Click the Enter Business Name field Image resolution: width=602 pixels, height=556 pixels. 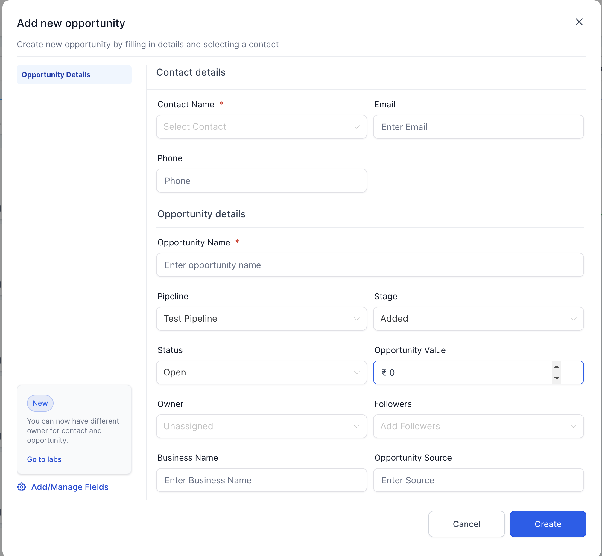261,480
